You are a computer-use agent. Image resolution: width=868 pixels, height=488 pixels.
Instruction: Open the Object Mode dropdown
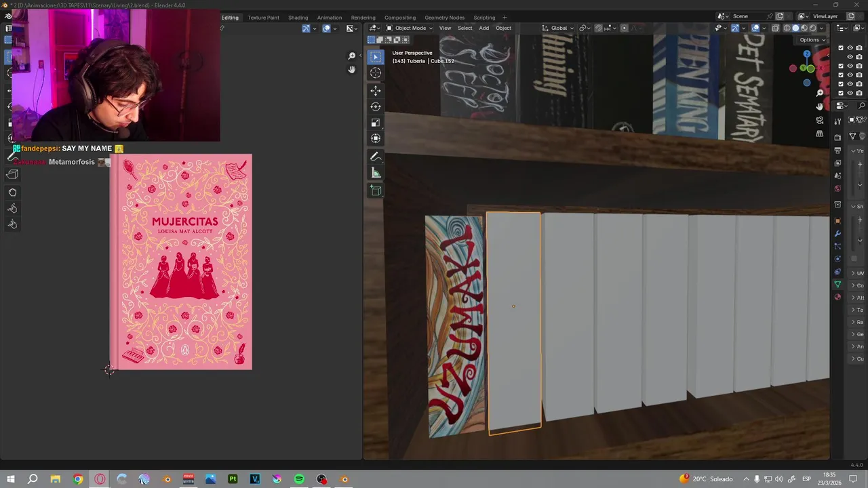point(409,28)
